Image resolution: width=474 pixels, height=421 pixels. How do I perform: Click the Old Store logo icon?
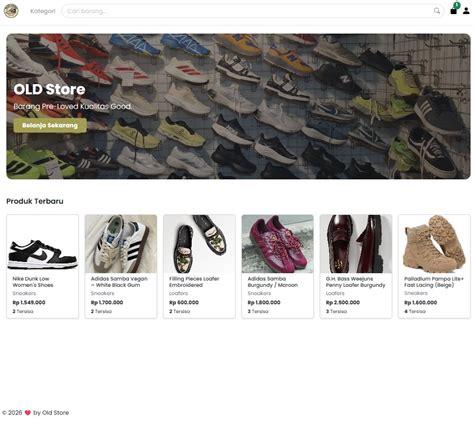11,11
